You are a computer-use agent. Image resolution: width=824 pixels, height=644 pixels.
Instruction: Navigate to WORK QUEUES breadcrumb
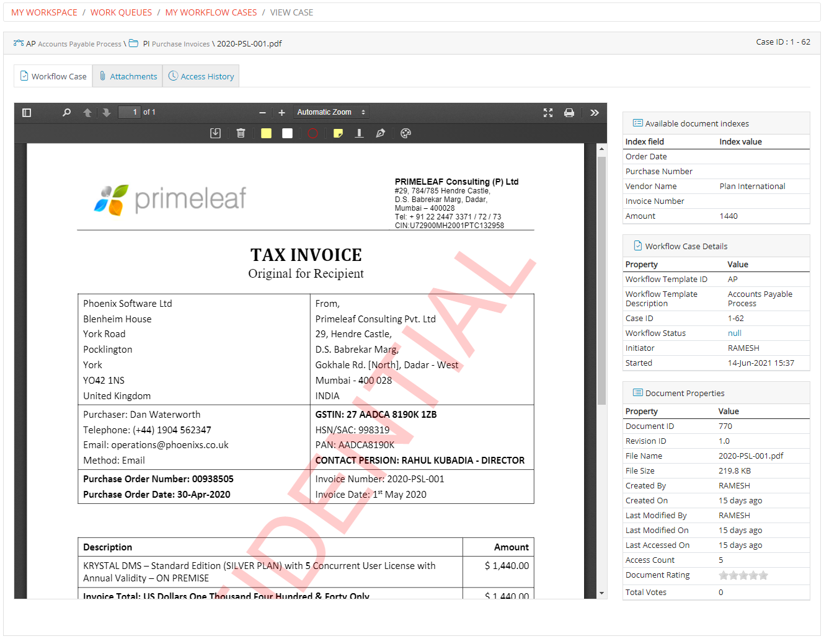[121, 12]
